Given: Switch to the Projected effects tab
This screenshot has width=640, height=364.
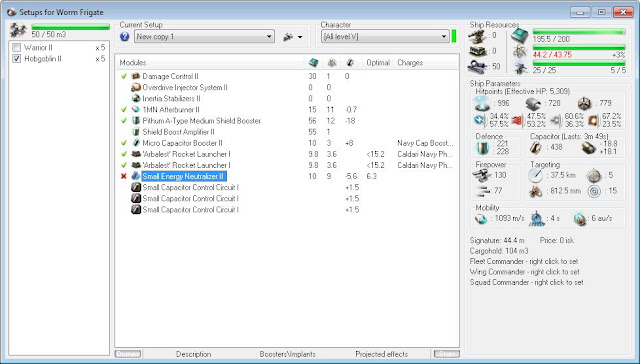Looking at the screenshot, I should (x=381, y=354).
